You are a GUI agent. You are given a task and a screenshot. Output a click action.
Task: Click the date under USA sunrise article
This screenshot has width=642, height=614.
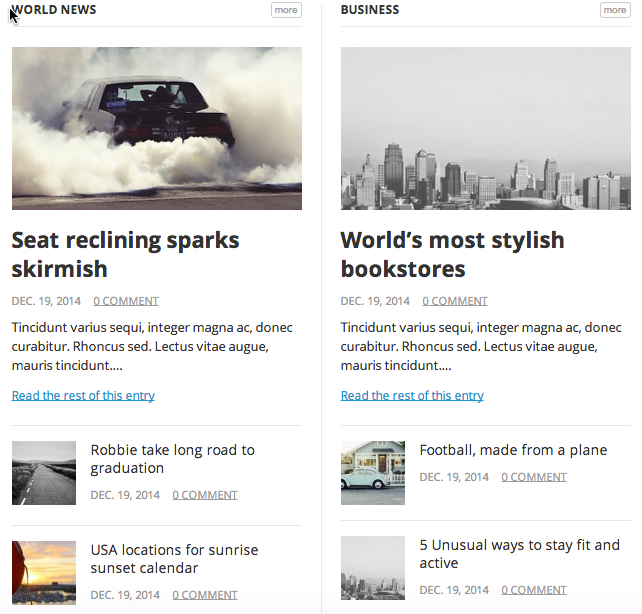[125, 595]
